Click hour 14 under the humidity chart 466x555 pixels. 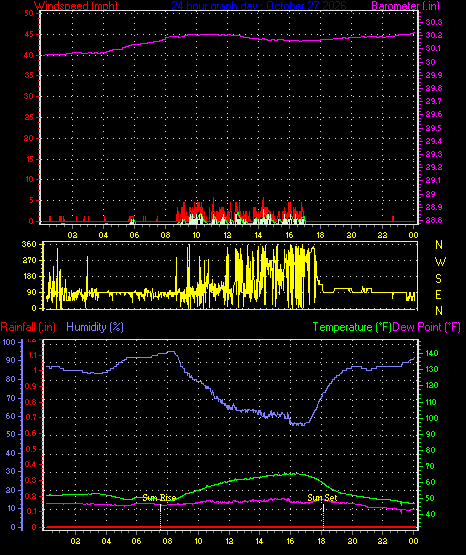pos(259,541)
